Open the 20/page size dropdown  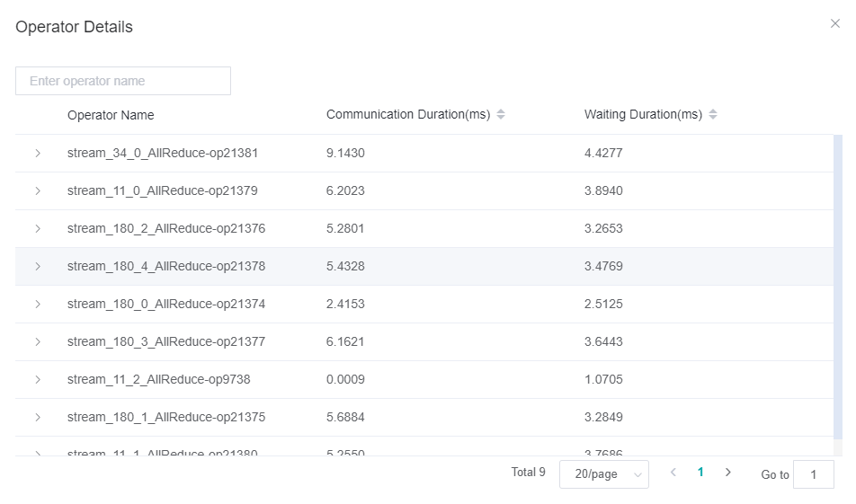tap(603, 474)
